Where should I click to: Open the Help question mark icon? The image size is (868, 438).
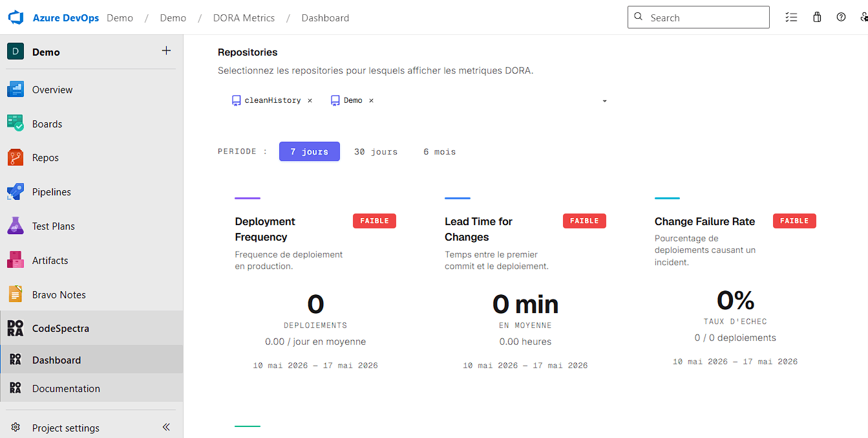click(841, 17)
